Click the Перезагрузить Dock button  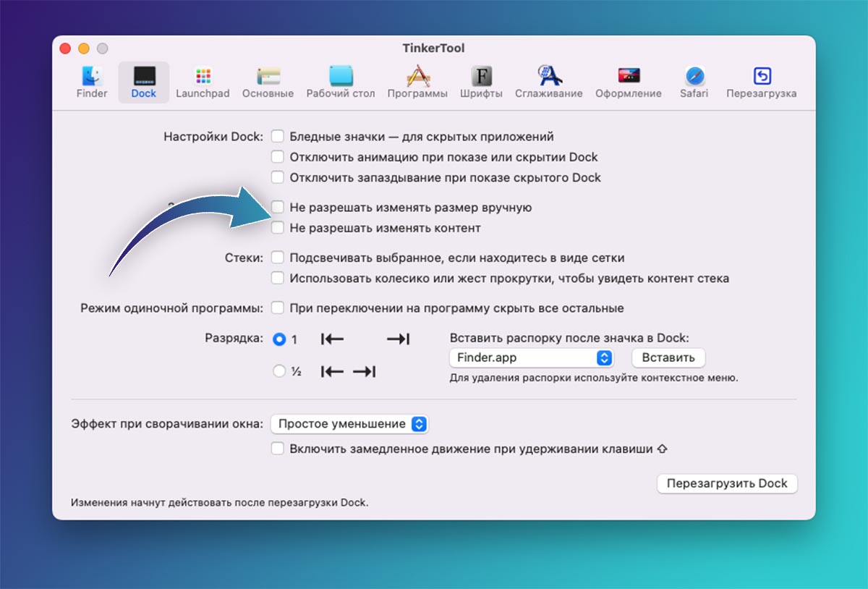(727, 483)
